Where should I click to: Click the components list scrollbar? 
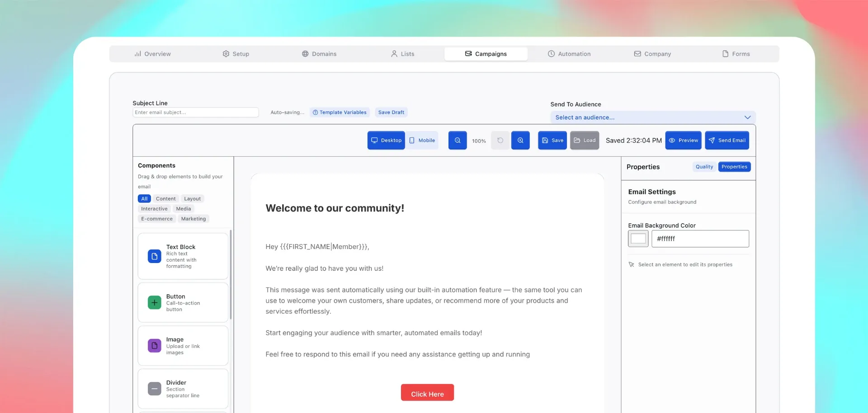point(231,274)
